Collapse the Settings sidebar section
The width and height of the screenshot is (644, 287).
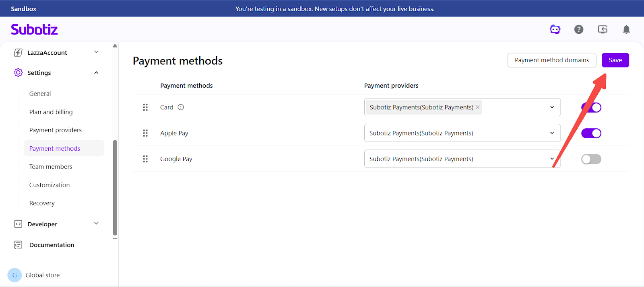(96, 73)
